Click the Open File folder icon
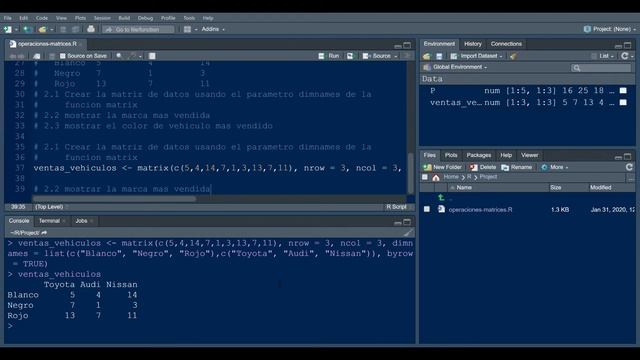This screenshot has width=640, height=360. [x=42, y=29]
